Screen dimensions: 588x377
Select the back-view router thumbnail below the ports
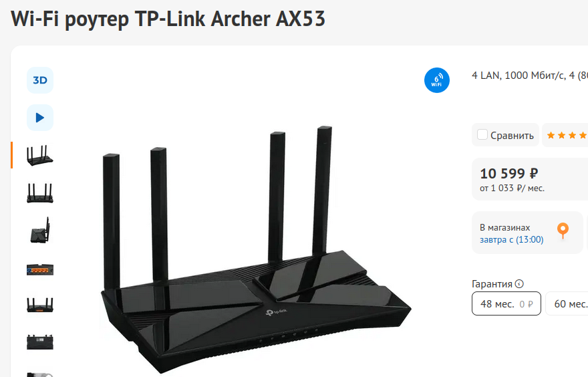point(40,305)
